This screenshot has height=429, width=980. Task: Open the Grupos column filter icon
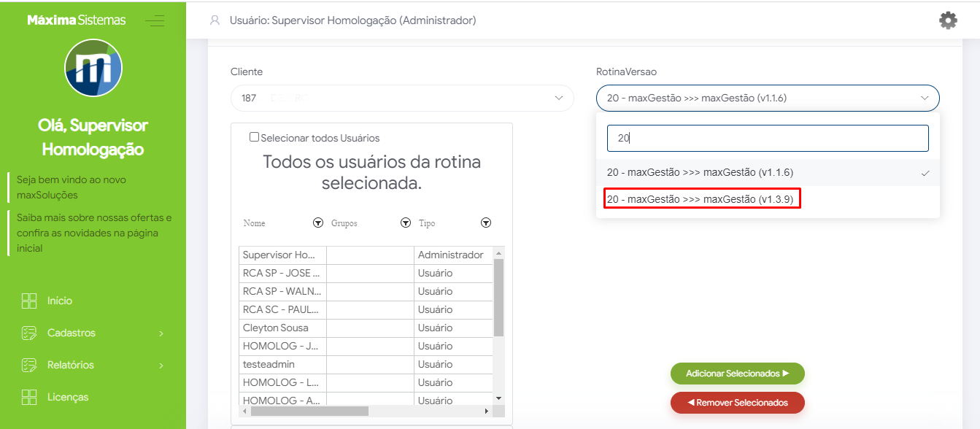pyautogui.click(x=406, y=223)
